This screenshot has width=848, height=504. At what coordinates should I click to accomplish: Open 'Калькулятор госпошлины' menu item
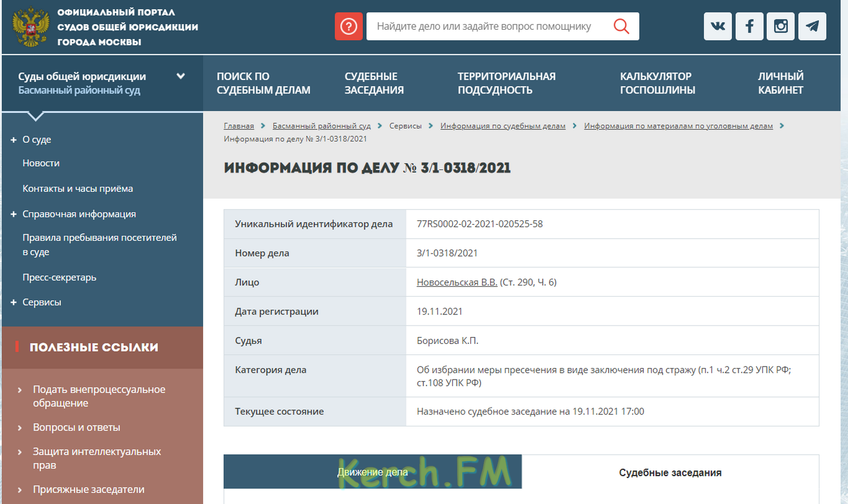coord(657,83)
